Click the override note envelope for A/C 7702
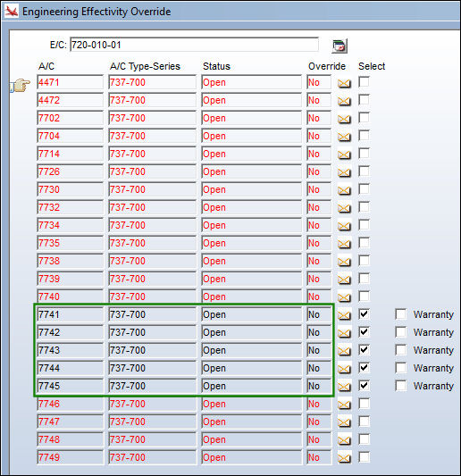Viewport: 461px width, 476px height. pos(344,119)
